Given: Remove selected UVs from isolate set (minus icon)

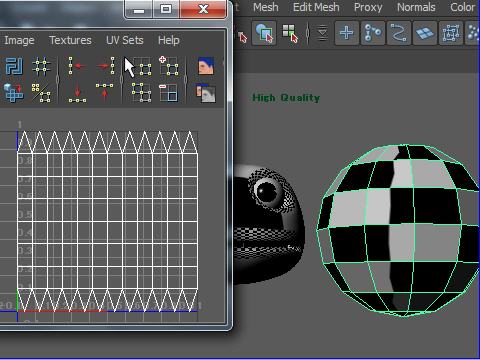Looking at the screenshot, I should 168,93.
